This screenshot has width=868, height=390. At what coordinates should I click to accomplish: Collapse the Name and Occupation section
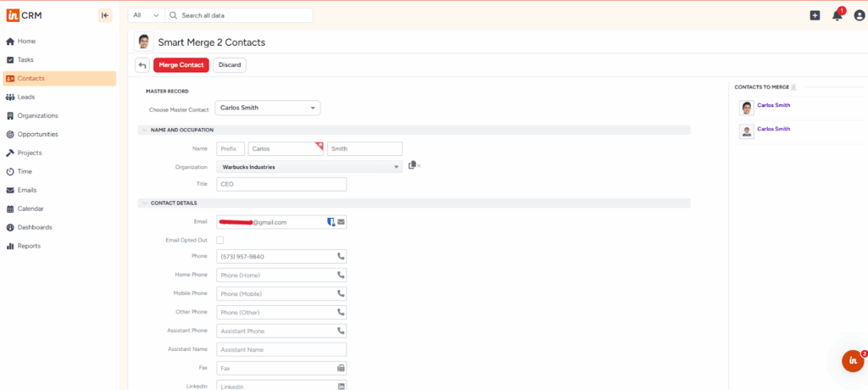[x=142, y=130]
